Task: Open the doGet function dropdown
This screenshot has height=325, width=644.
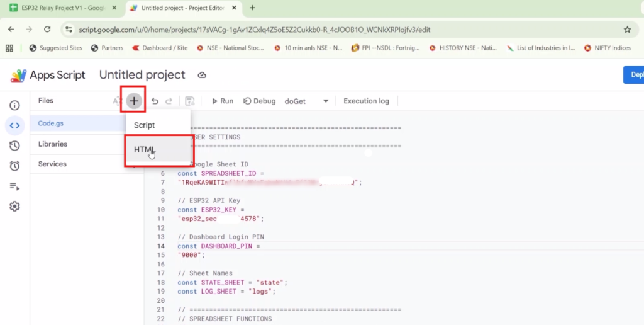Action: pos(307,101)
